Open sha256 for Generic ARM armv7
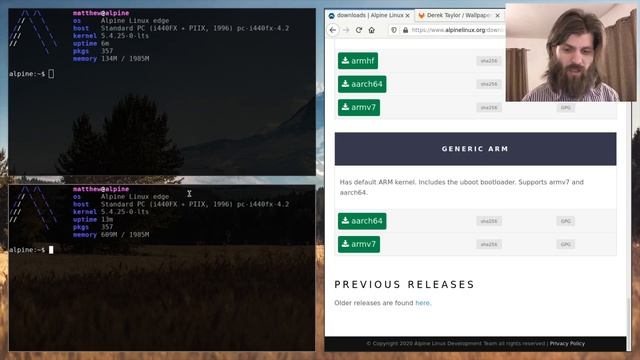Screen dimensions: 640x360 pyautogui.click(x=489, y=244)
